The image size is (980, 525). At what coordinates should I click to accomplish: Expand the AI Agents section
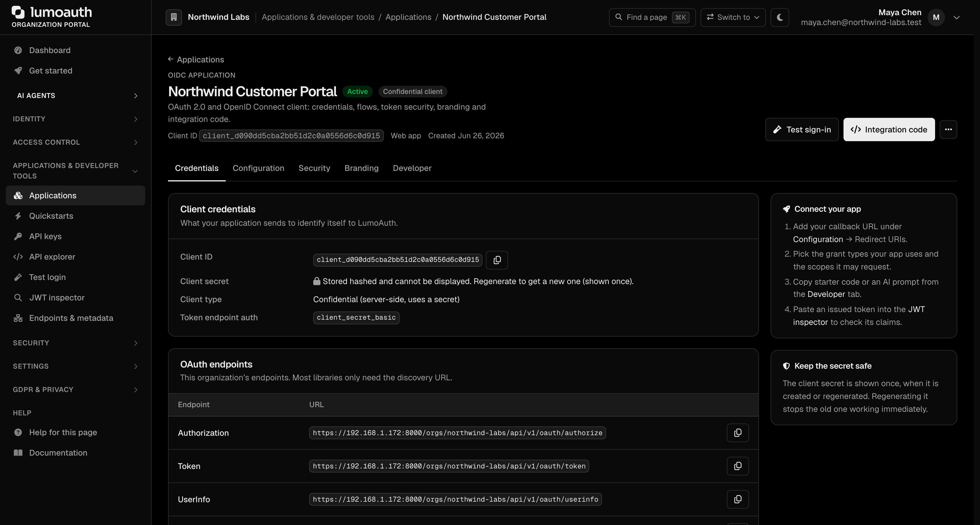point(75,95)
